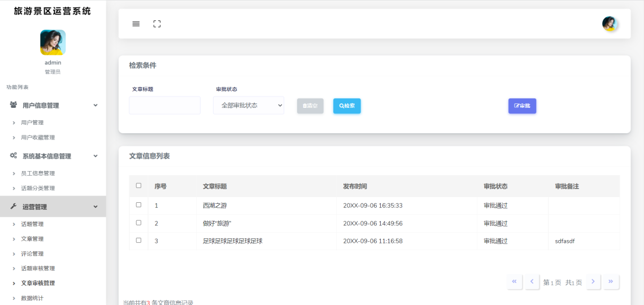Click the 文章标题 column header

click(215, 186)
